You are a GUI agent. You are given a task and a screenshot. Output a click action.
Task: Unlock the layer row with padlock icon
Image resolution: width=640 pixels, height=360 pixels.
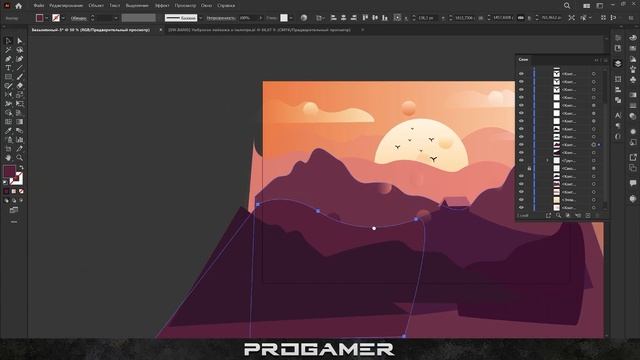(x=529, y=168)
